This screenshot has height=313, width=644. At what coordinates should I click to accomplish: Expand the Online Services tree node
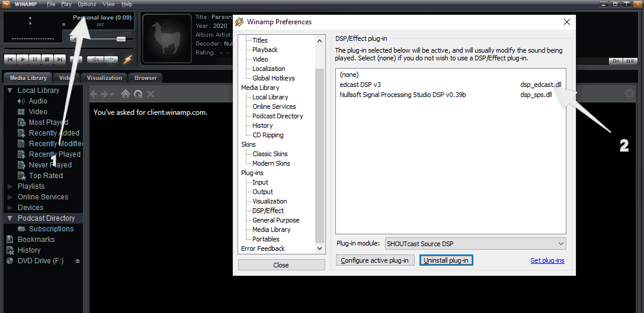point(10,197)
